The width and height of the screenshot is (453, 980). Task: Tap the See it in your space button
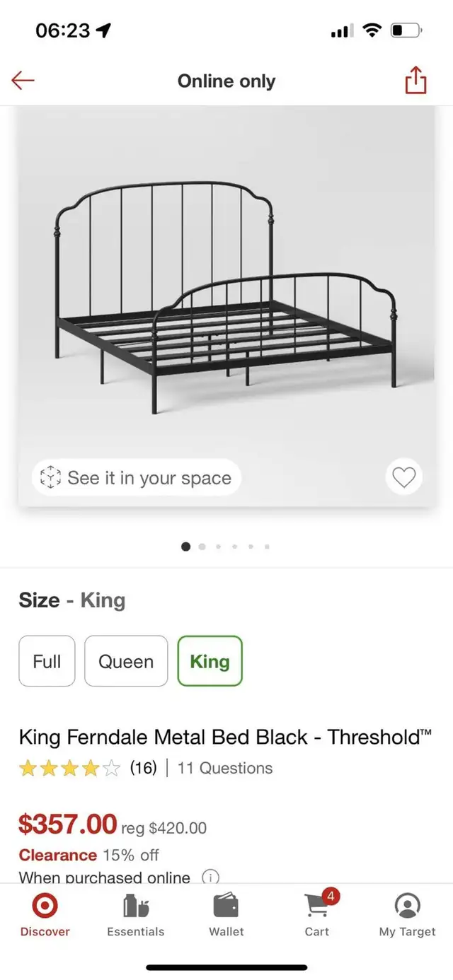coord(137,478)
